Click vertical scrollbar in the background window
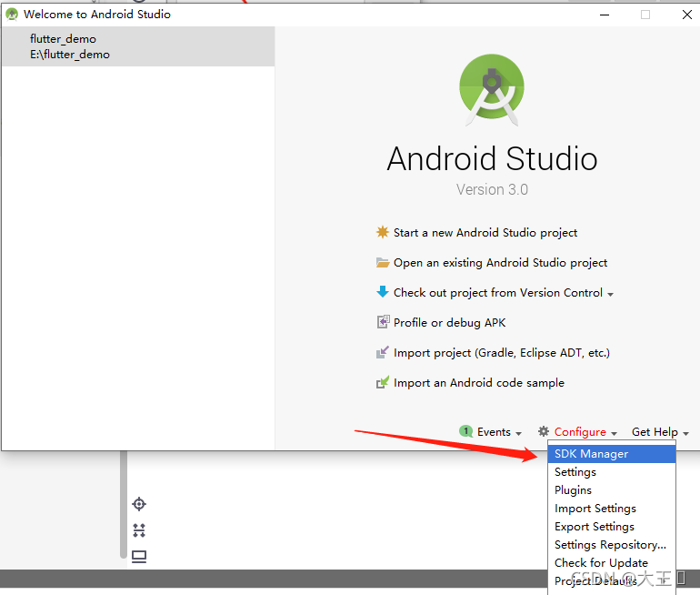 point(124,505)
